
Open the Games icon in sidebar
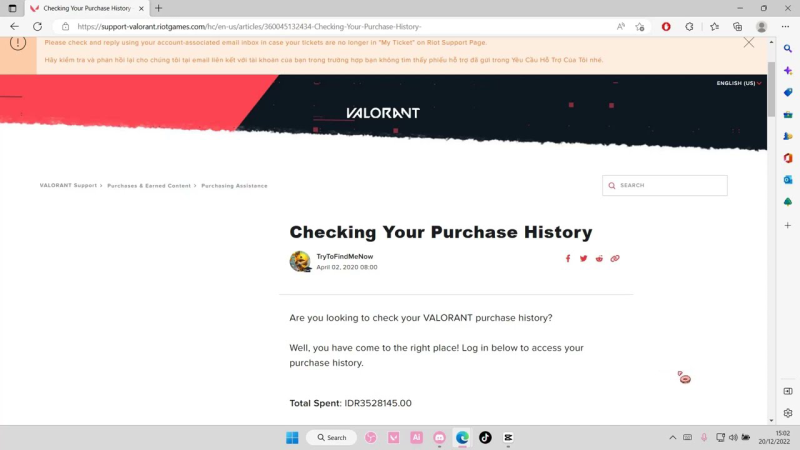(x=788, y=136)
